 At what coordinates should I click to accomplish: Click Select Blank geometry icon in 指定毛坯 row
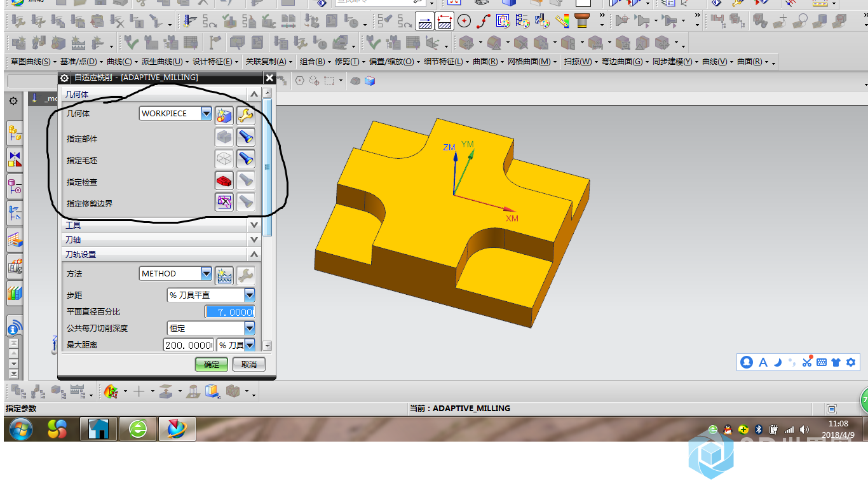click(x=224, y=159)
